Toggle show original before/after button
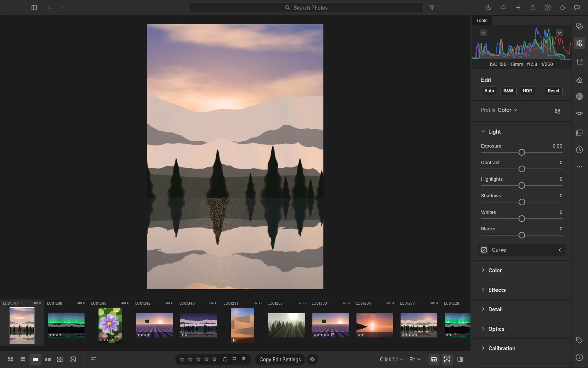588x368 pixels. click(460, 360)
